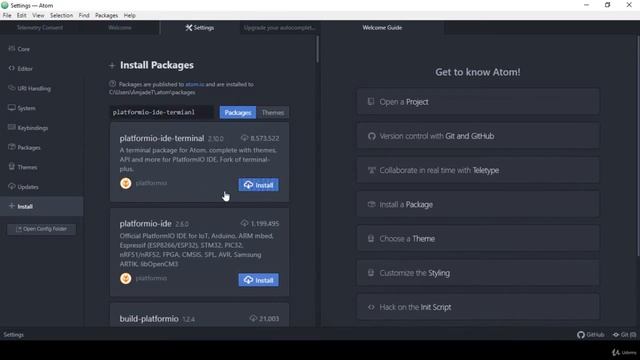Select the Settings tab
The width and height of the screenshot is (640, 360).
coord(200,28)
